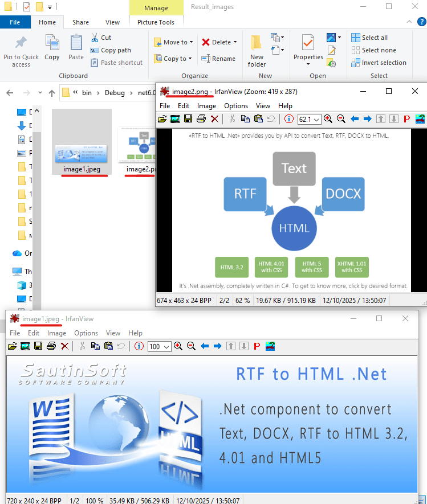Click OneDrive item in navigation pane

pos(23,253)
